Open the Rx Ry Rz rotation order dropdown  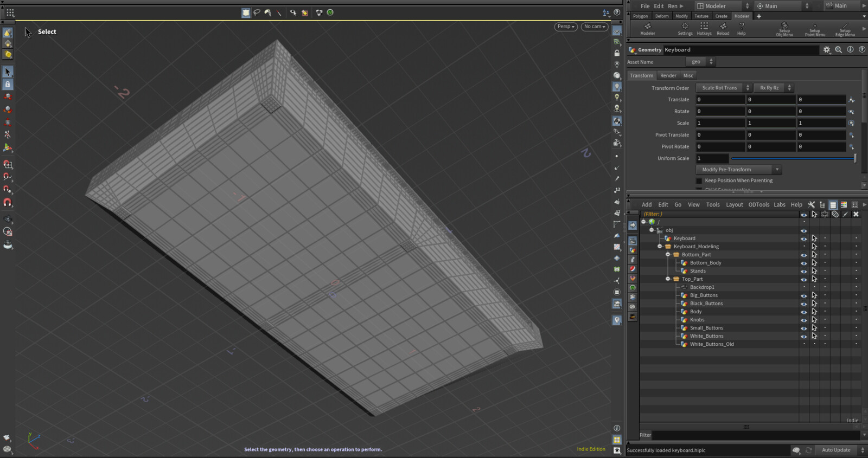774,88
